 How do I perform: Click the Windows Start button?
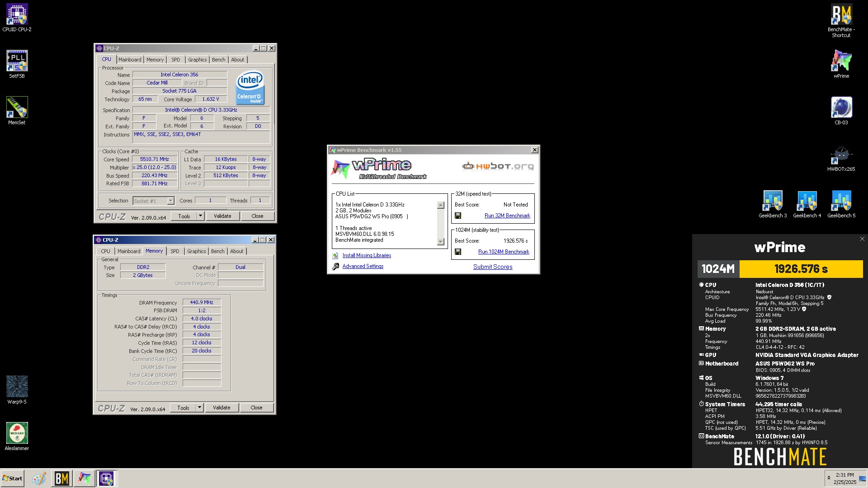pos(12,479)
